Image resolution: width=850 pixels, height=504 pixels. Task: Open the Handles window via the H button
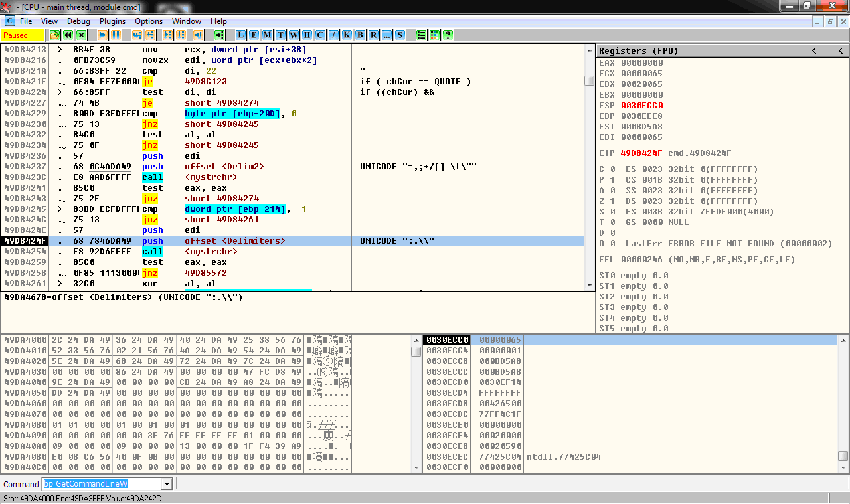pos(307,35)
